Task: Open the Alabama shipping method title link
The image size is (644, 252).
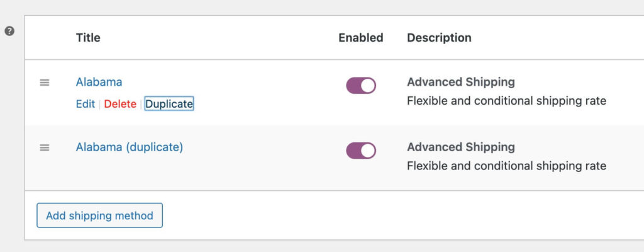Action: (99, 82)
